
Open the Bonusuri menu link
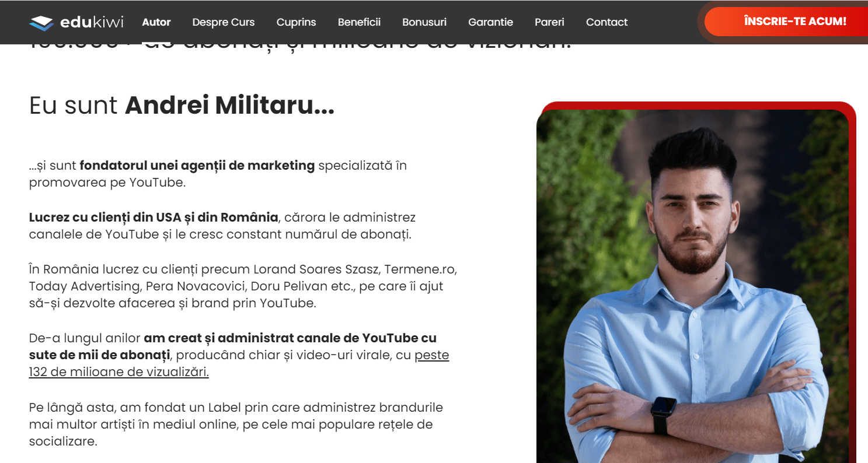click(x=424, y=22)
